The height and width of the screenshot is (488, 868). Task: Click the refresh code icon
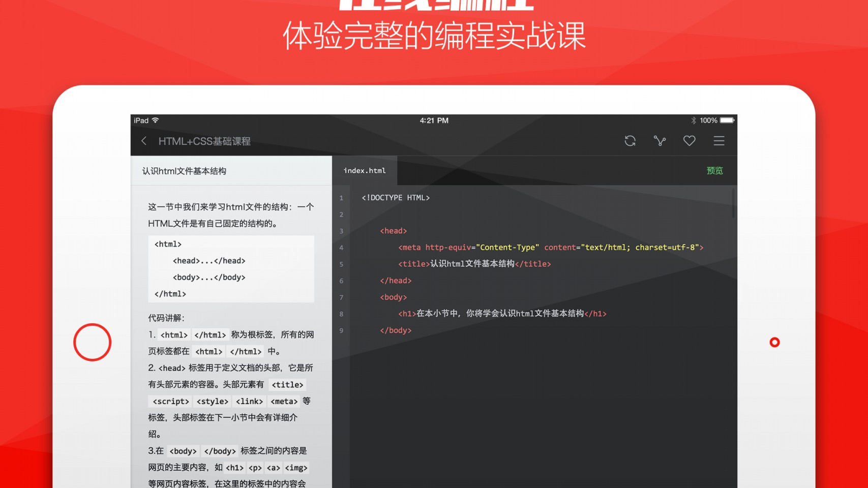pos(630,141)
